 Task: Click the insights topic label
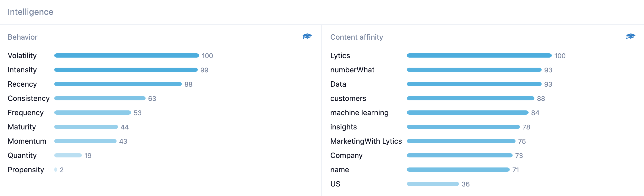tap(344, 127)
